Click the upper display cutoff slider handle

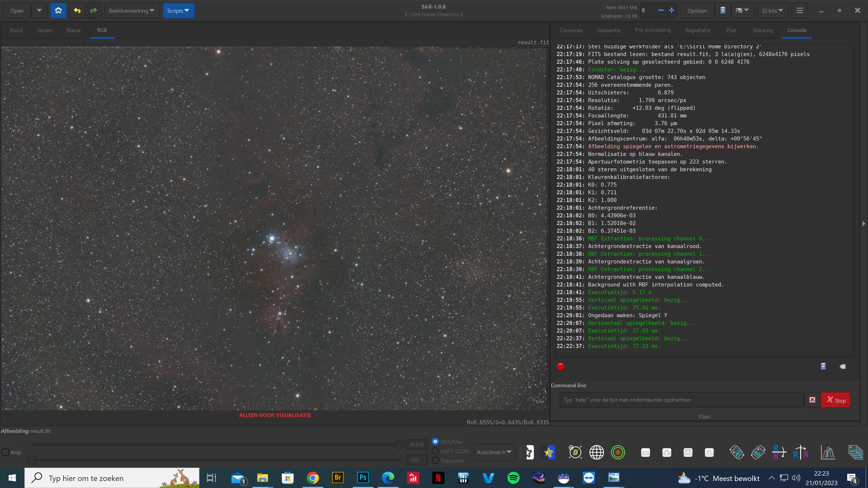point(399,445)
